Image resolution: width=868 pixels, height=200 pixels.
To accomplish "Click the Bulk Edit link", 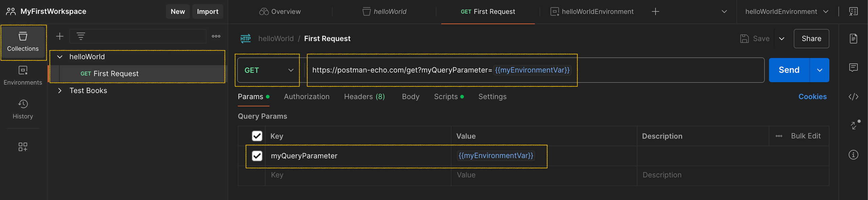I will pos(806,136).
